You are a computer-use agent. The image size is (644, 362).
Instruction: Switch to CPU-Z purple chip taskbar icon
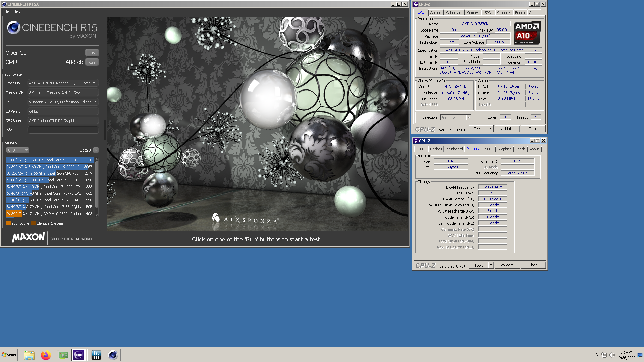pyautogui.click(x=79, y=355)
